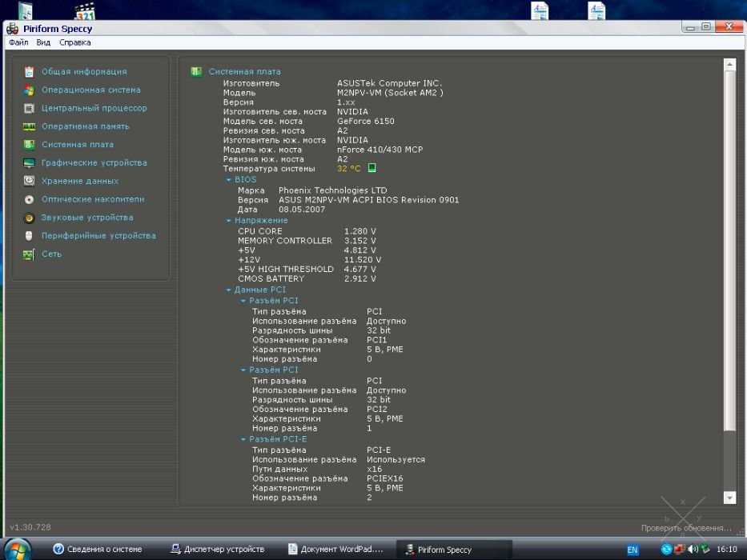
Task: Click the green tray icon next to the clock
Action: point(705,549)
